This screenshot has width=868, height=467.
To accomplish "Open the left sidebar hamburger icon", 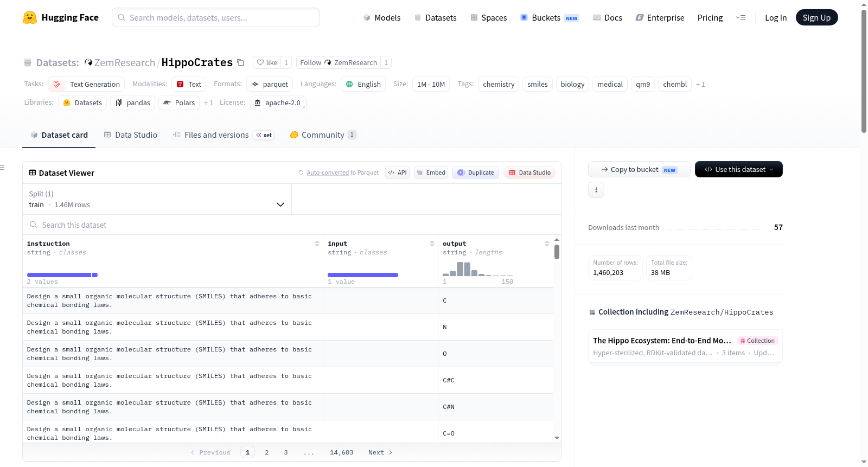I will tap(2, 168).
